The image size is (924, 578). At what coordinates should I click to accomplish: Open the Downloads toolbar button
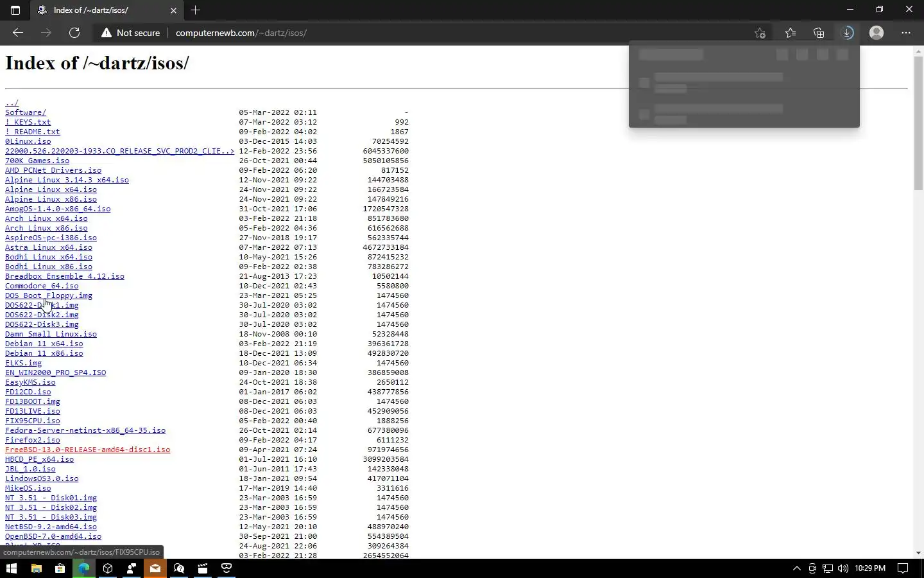pyautogui.click(x=847, y=33)
